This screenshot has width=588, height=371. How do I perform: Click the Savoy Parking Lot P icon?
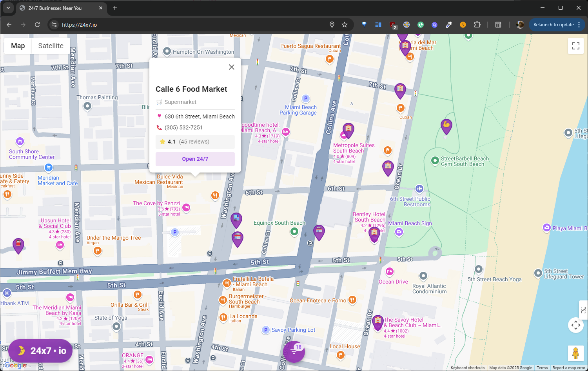pos(266,330)
